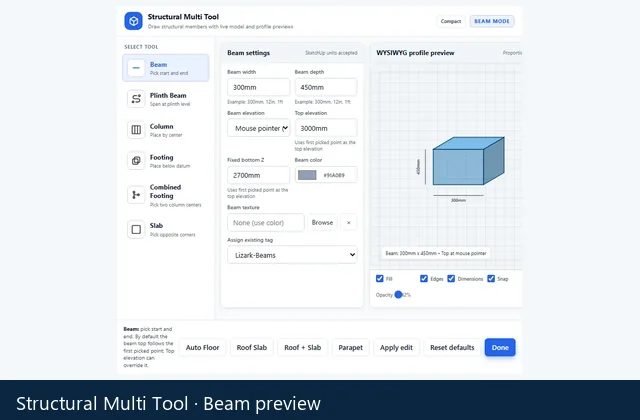Switch to Compact view
Viewport: 640px width, 420px height.
tap(451, 21)
